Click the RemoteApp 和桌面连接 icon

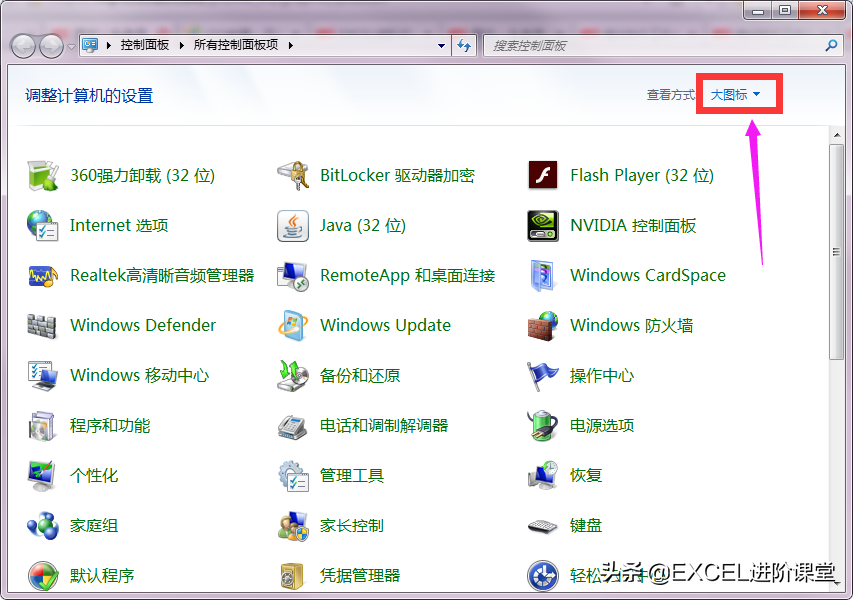point(293,275)
